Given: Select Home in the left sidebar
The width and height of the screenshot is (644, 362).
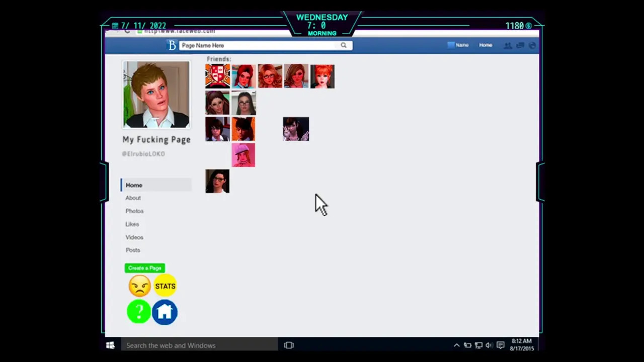Looking at the screenshot, I should pos(156,185).
